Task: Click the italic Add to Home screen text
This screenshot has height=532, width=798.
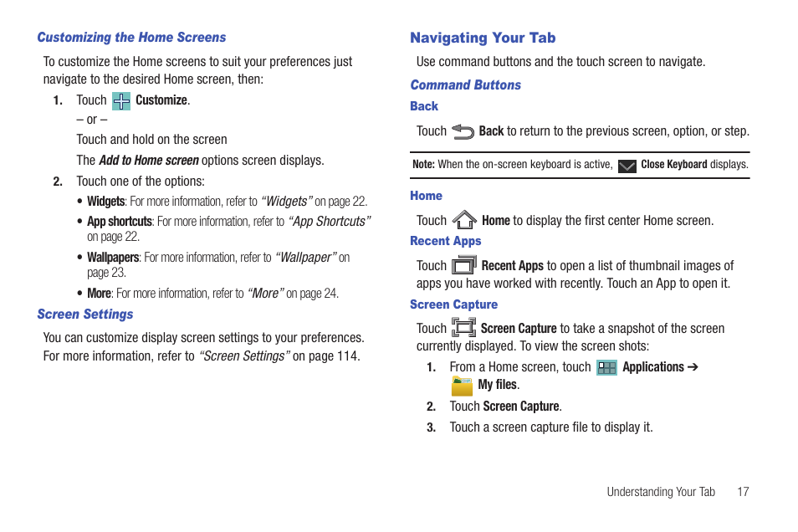Action: coord(149,161)
